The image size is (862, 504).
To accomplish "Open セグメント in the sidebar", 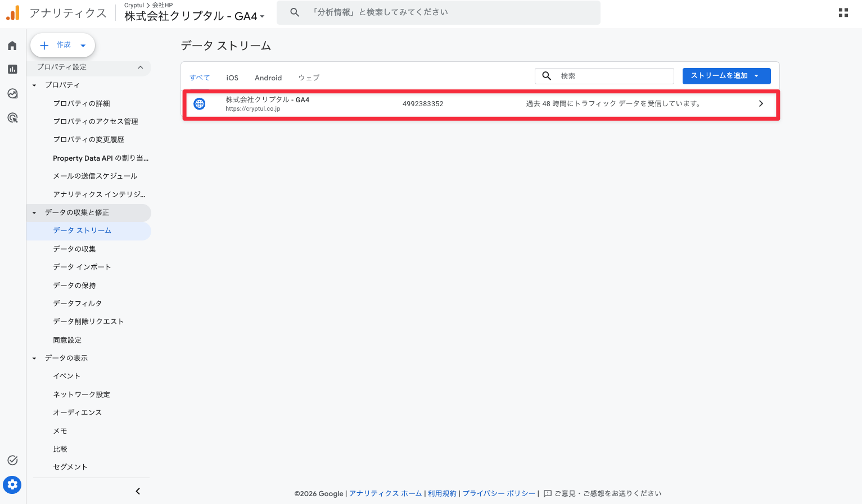I will tap(70, 467).
